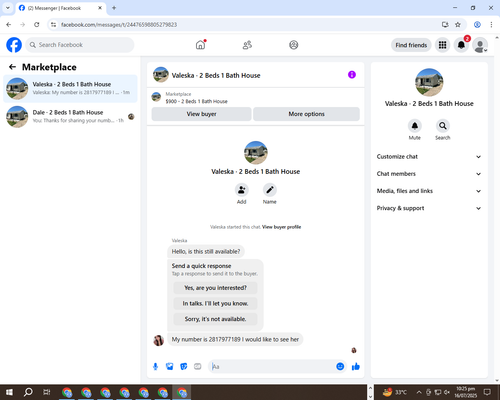Expand Media, files and links section
Screen dimensions: 500x400
pyautogui.click(x=429, y=191)
